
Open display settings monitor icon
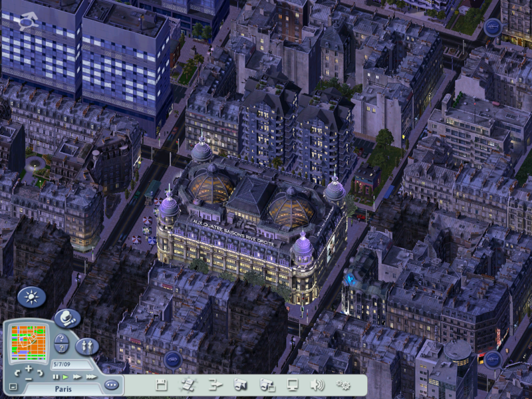[293, 385]
